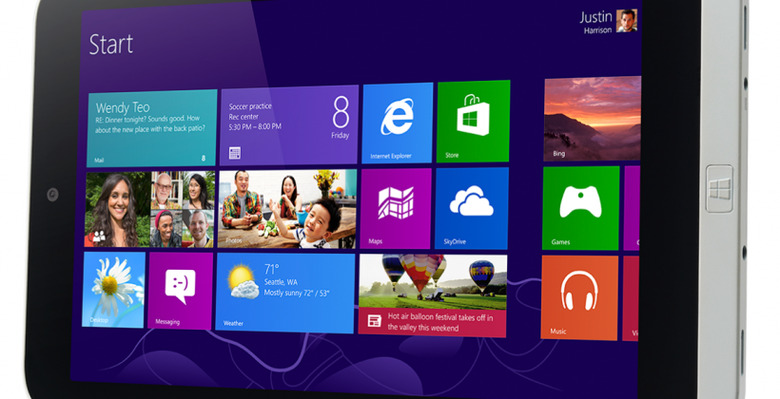This screenshot has width=780, height=399.
Task: Open the Desktop tile with daisy
Action: click(x=113, y=290)
